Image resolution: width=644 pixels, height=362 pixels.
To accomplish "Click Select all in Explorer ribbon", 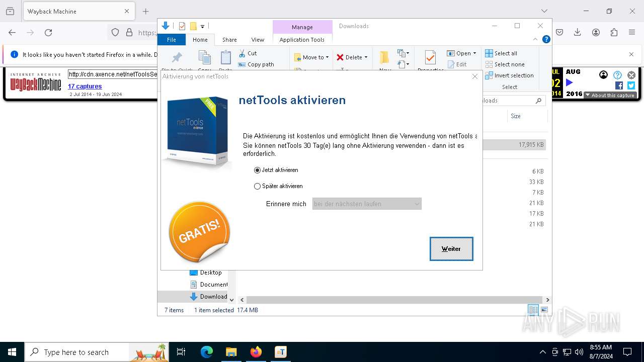I will click(x=501, y=53).
